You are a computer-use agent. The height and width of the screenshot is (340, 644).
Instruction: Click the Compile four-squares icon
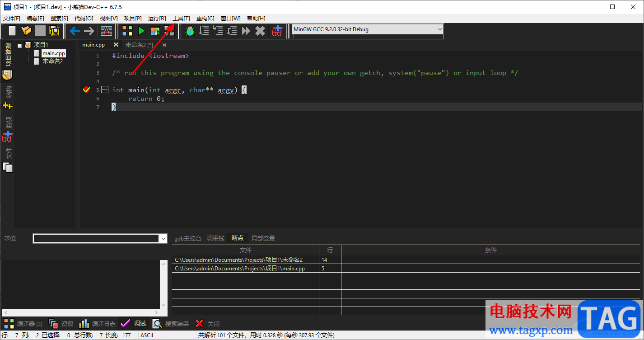127,31
